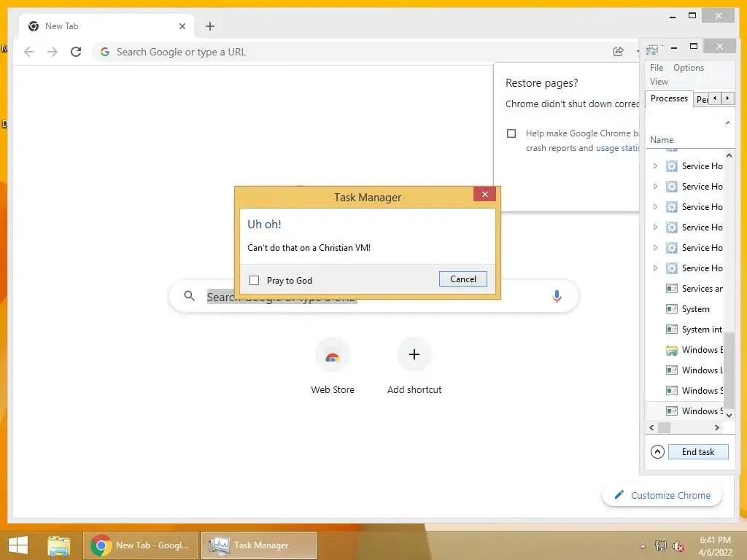Click the Services and controller app icon
This screenshot has height=560, width=747.
click(x=672, y=289)
